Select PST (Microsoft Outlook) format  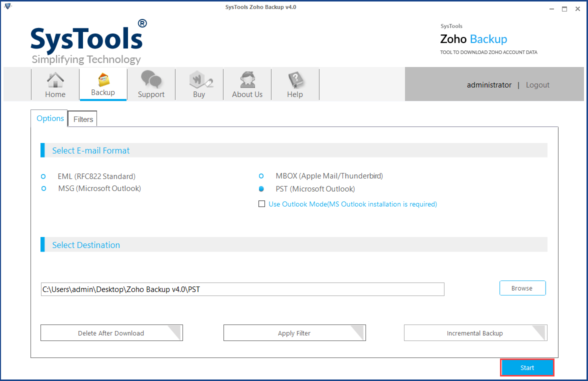(x=261, y=189)
